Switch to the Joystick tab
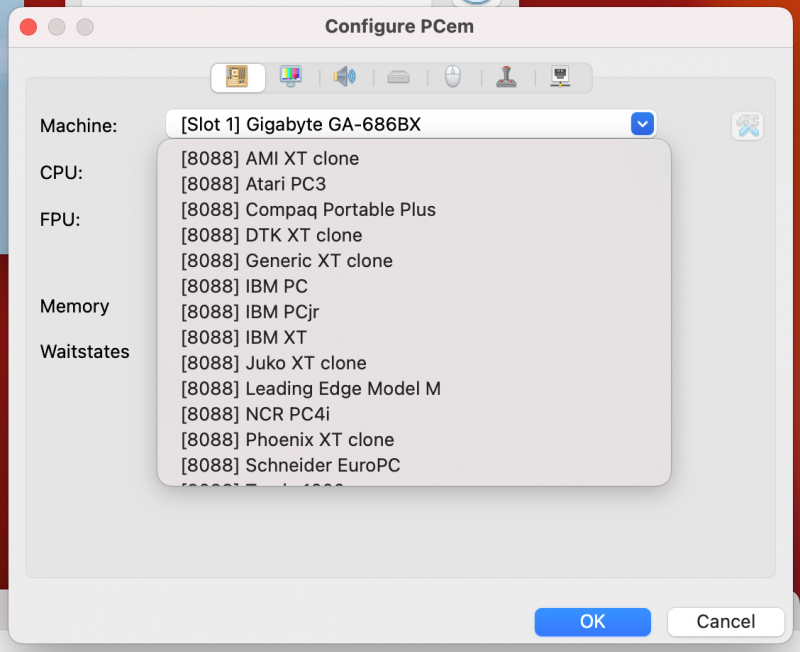This screenshot has width=800, height=652. (x=507, y=78)
